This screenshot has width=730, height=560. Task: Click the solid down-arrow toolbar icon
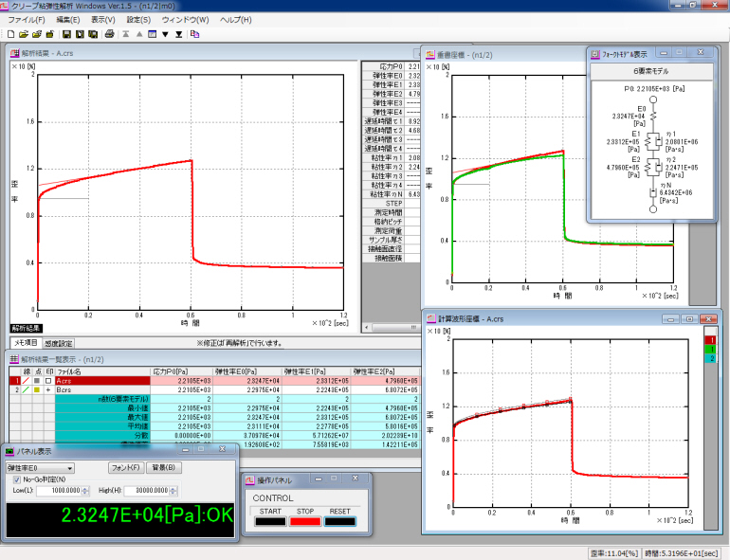166,34
